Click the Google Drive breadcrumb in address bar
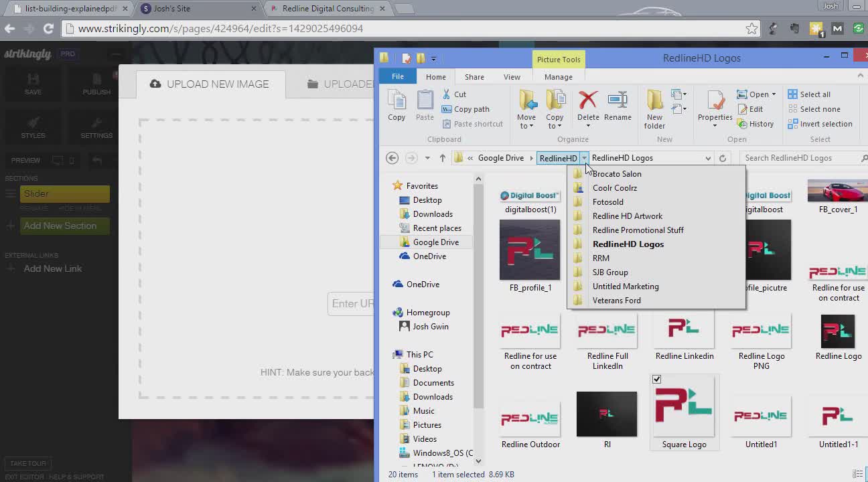Screen dimensions: 868x482 click(501, 158)
